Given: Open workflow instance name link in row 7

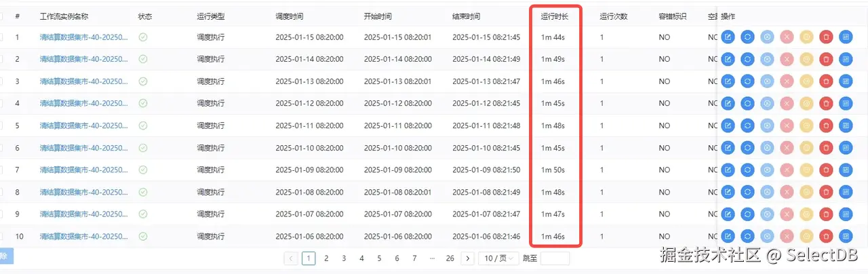Looking at the screenshot, I should point(83,170).
